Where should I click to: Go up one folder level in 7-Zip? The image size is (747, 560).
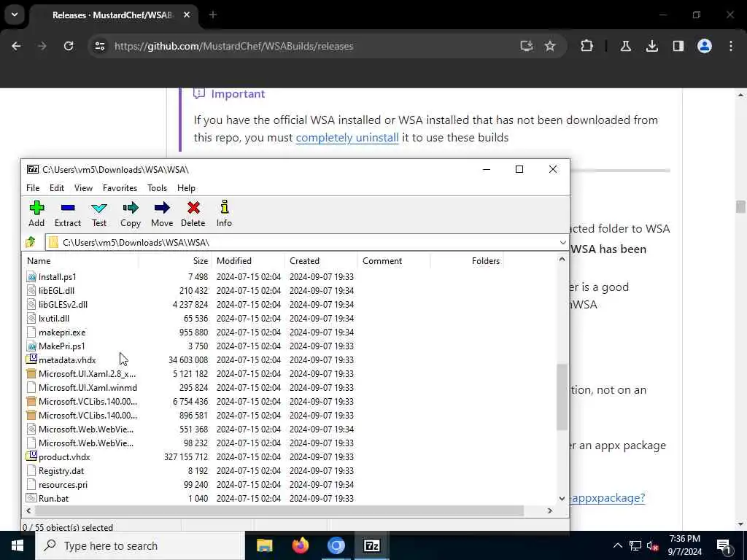pos(31,242)
